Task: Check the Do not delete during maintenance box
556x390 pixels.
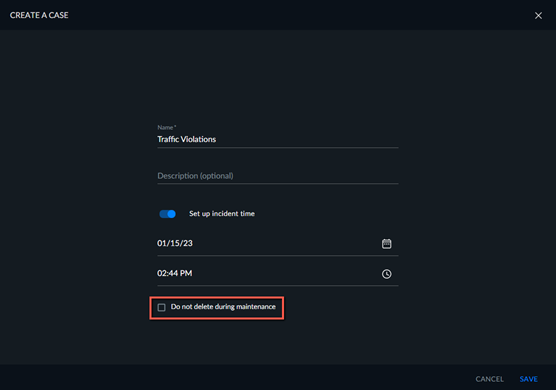Action: [x=161, y=307]
